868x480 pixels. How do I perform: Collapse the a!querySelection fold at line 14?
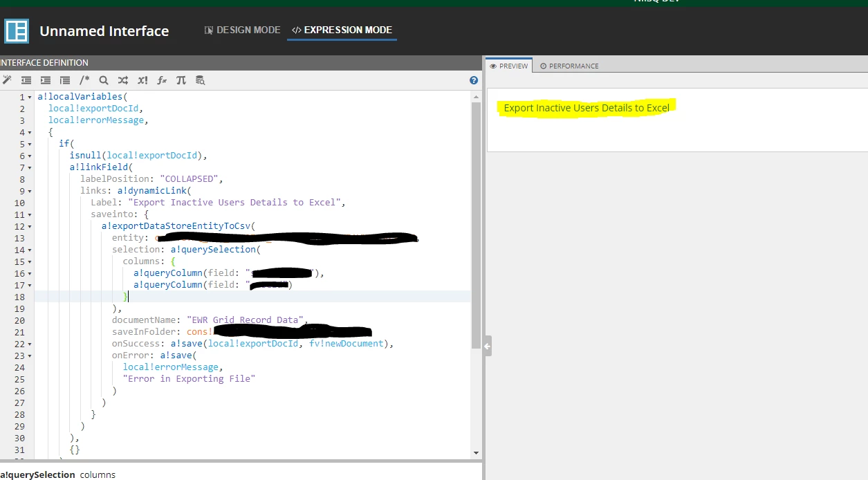(30, 250)
